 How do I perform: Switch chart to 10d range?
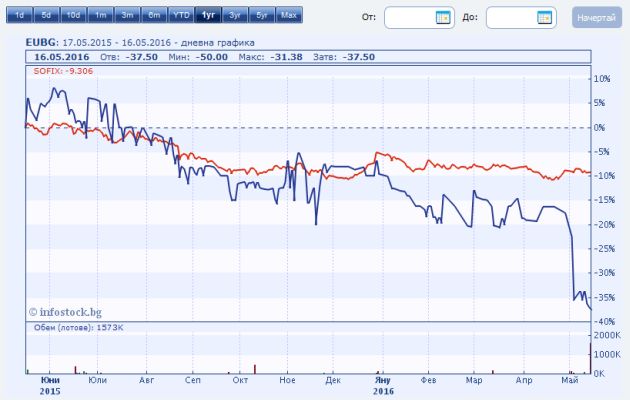[x=73, y=16]
